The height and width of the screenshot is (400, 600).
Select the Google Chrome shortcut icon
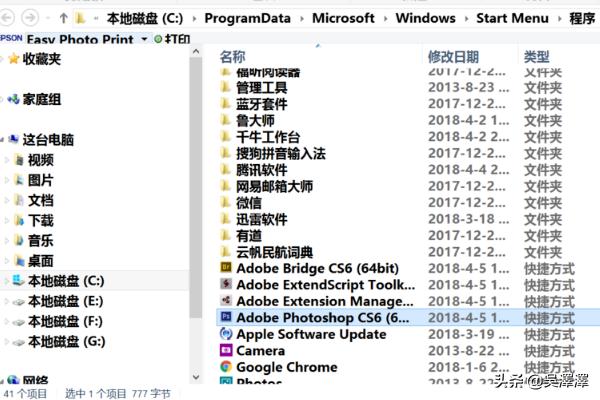pos(226,367)
